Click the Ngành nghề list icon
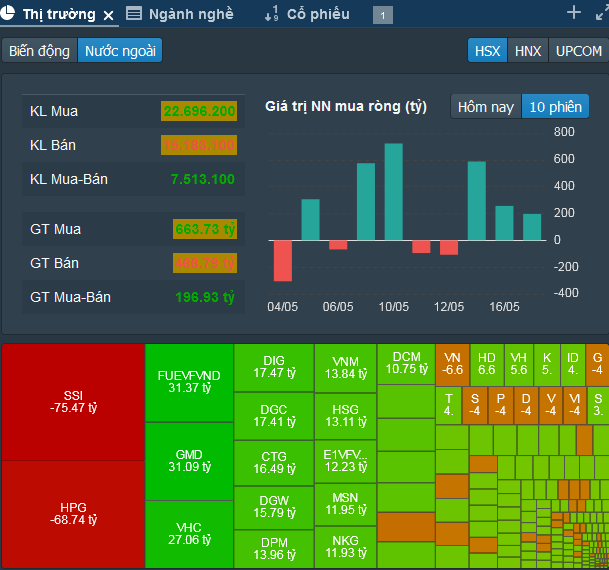Image resolution: width=609 pixels, height=570 pixels. [135, 14]
